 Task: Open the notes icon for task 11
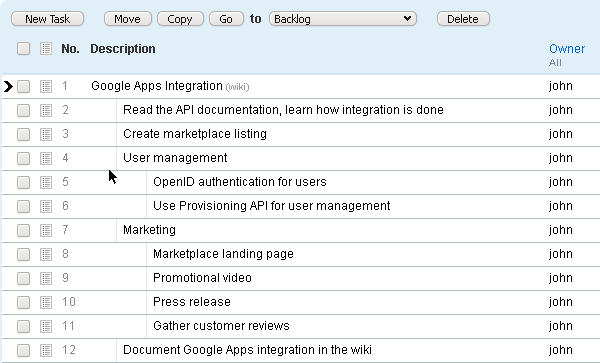[x=46, y=326]
